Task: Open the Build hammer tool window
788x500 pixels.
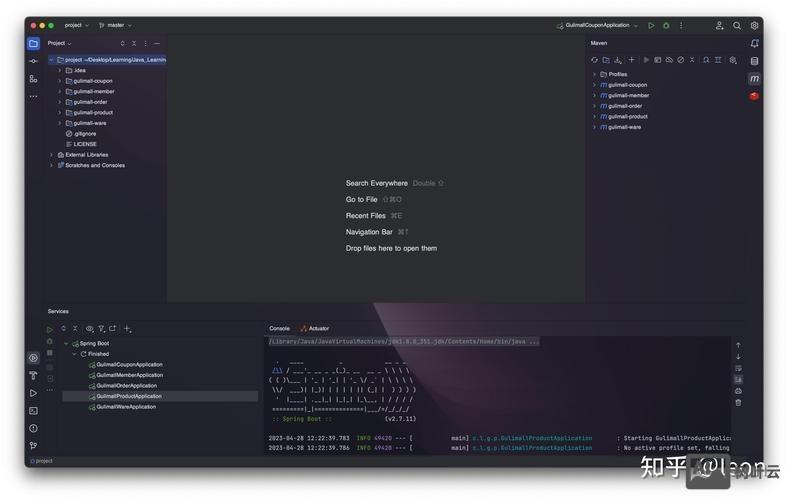Action: coord(33,375)
